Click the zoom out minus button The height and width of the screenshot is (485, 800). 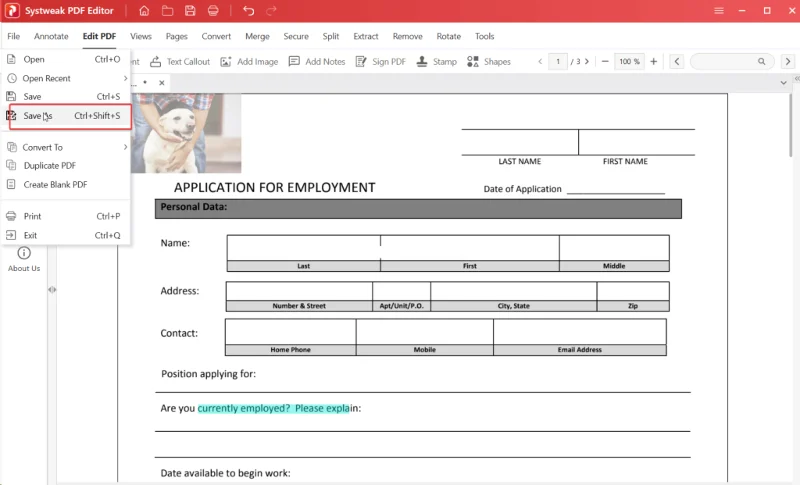point(605,62)
